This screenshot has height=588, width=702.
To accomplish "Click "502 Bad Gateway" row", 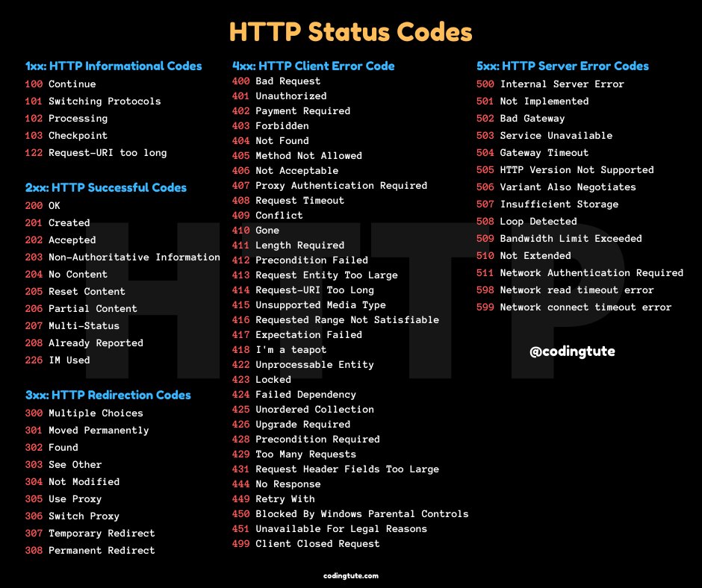I will (521, 119).
